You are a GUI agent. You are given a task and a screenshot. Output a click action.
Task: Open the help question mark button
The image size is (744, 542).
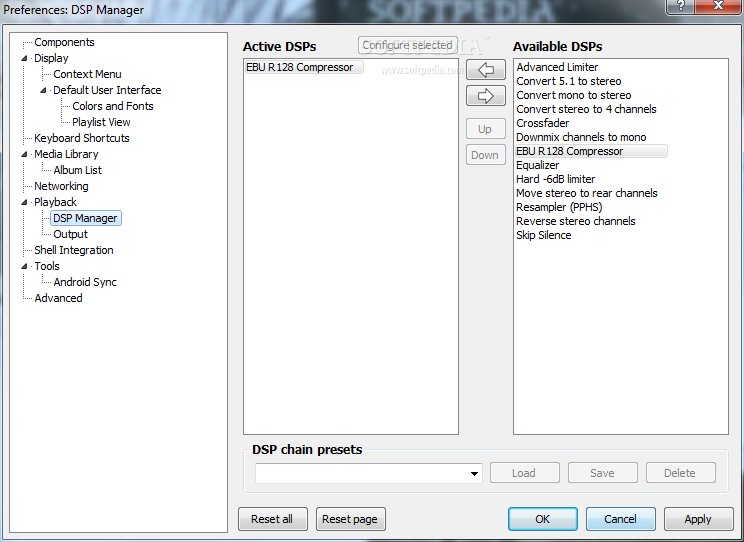click(x=680, y=6)
